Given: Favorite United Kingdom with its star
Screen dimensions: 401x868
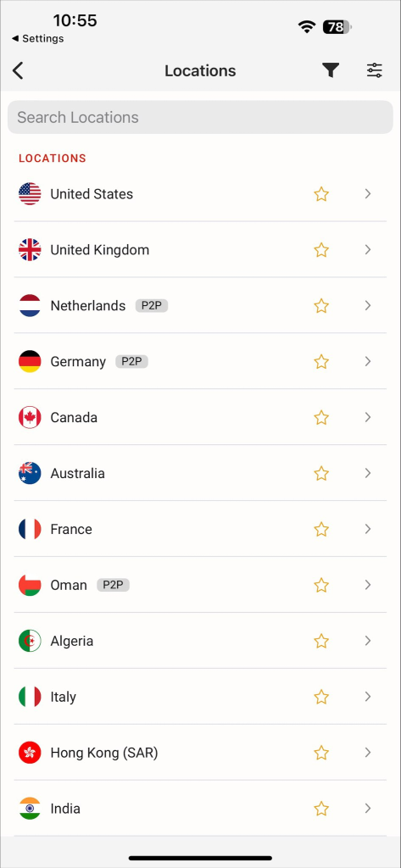Looking at the screenshot, I should tap(321, 250).
